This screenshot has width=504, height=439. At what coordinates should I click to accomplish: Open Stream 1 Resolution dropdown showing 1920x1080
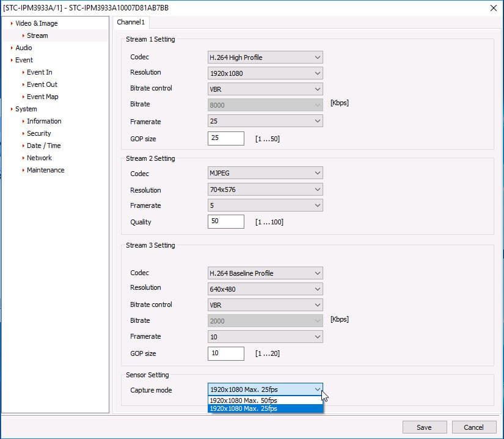(265, 73)
